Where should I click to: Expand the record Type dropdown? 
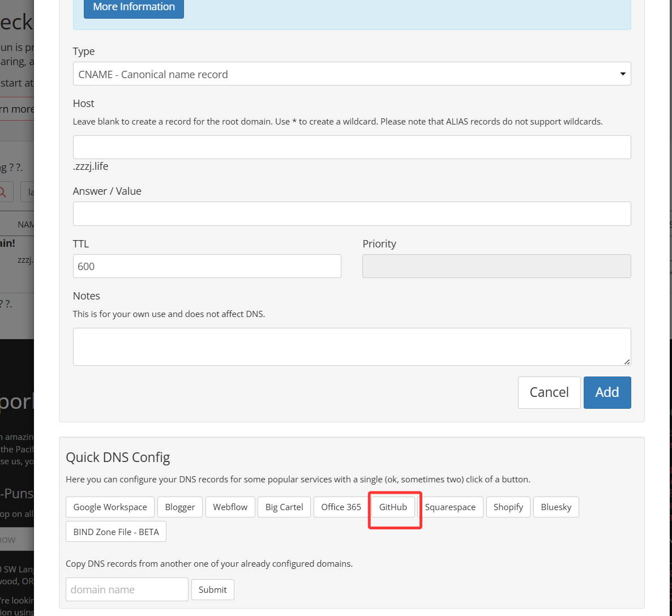coord(352,74)
